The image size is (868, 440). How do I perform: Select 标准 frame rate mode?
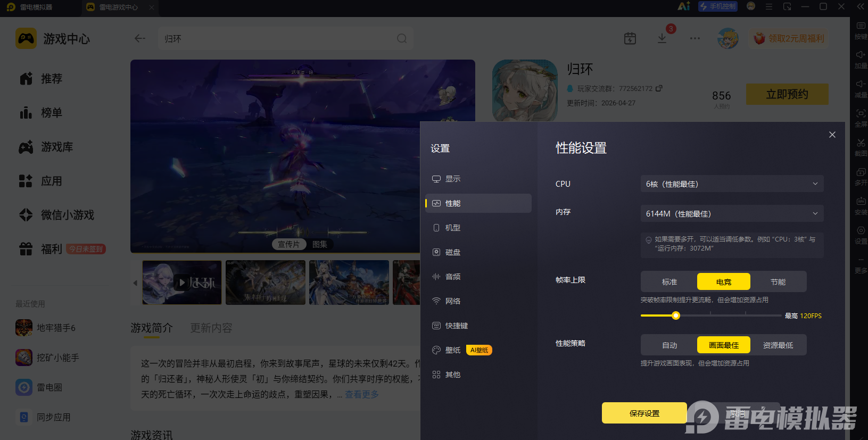point(669,281)
